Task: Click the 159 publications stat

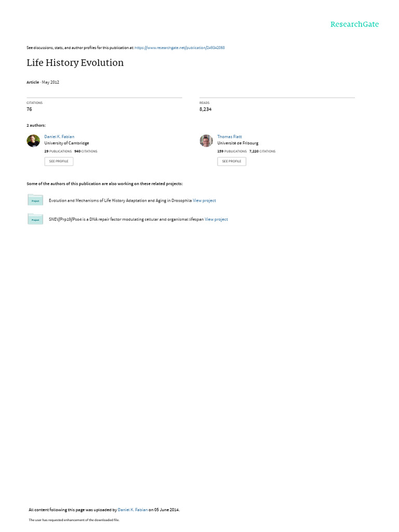Action: [x=232, y=151]
